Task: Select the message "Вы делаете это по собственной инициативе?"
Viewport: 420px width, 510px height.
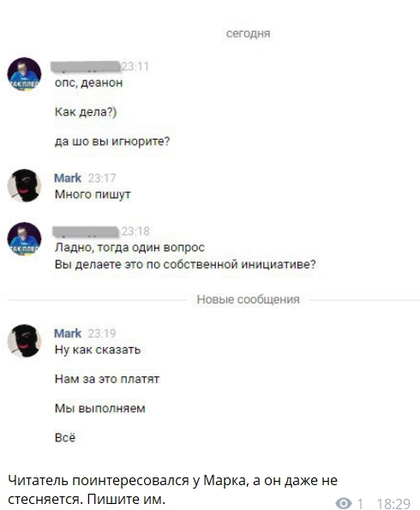Action: (x=185, y=264)
